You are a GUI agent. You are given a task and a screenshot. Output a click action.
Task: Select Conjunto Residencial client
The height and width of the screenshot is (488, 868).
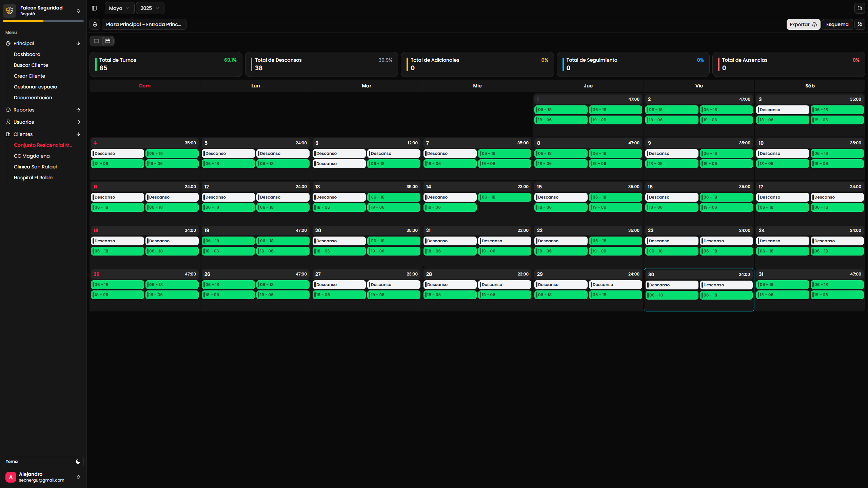coord(43,145)
